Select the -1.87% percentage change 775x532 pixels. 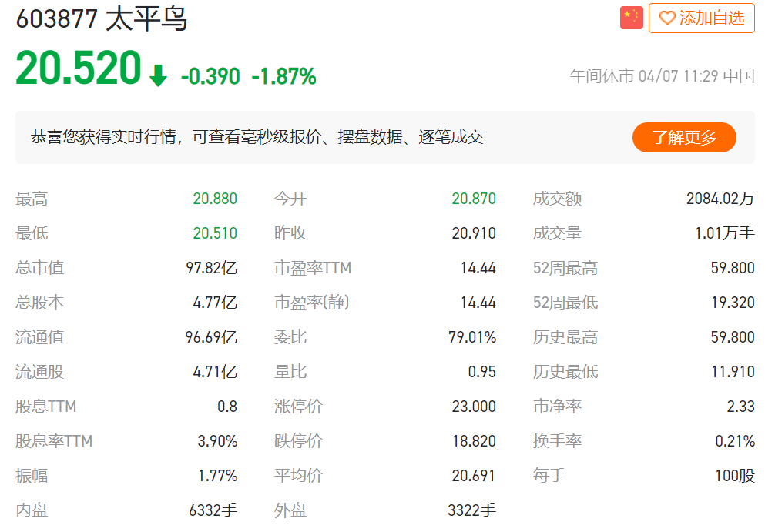[x=283, y=76]
